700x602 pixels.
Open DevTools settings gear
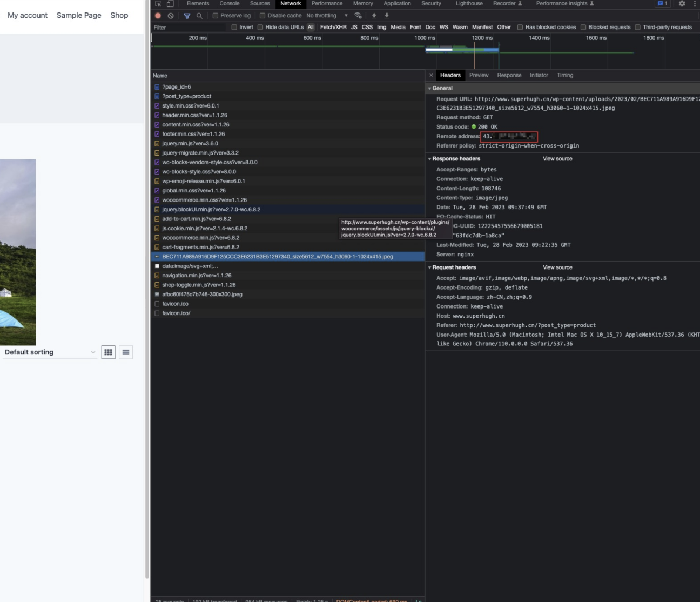(x=682, y=3)
